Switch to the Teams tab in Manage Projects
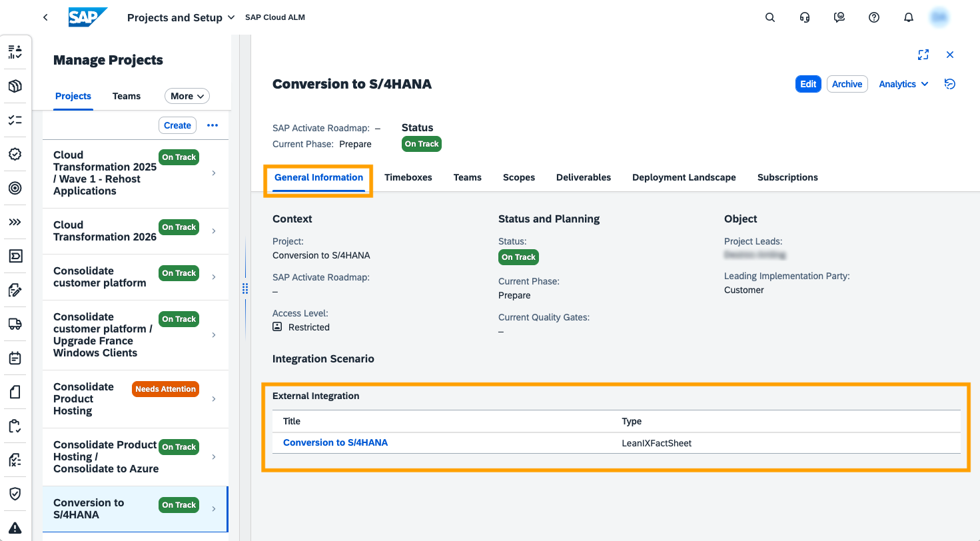 coord(127,96)
